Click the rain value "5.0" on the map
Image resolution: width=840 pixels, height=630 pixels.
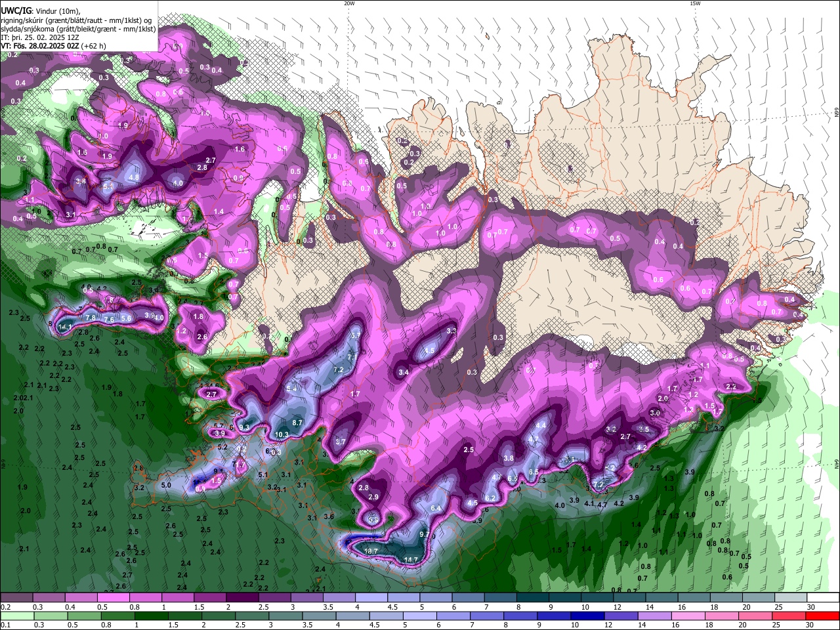tap(166, 486)
